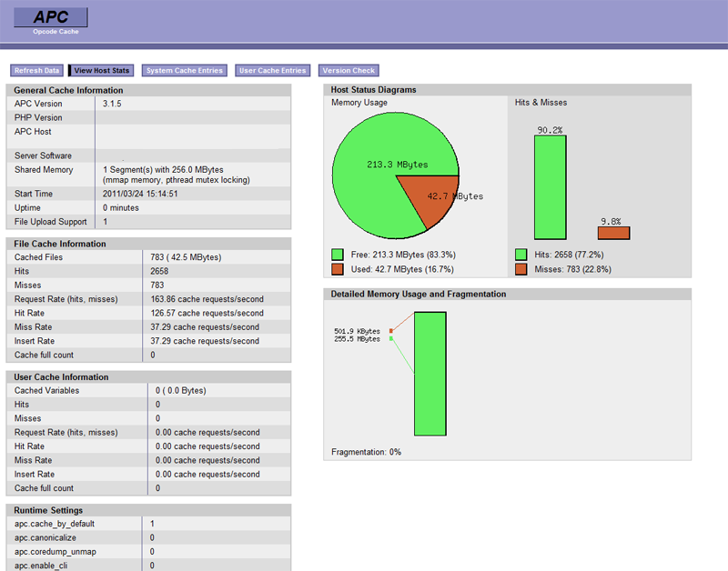Click the uptime value "0 minutes"

click(121, 208)
